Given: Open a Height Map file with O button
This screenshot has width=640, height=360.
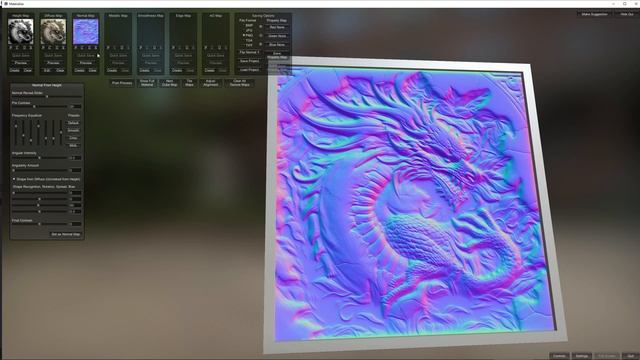Looking at the screenshot, I should 24,48.
